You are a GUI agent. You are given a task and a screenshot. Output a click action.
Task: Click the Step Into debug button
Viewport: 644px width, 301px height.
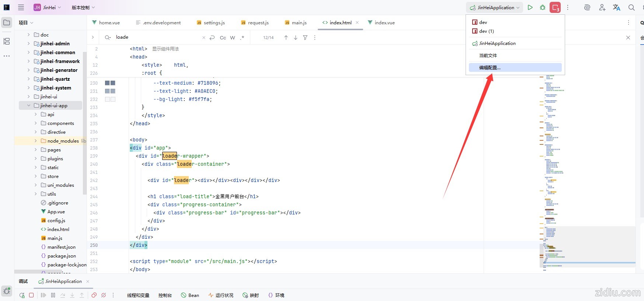pyautogui.click(x=72, y=295)
